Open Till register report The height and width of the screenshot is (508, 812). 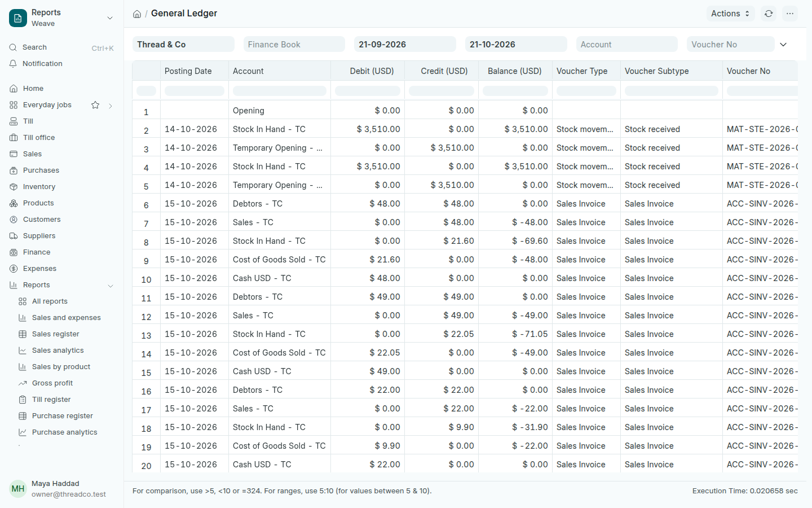click(x=67, y=400)
